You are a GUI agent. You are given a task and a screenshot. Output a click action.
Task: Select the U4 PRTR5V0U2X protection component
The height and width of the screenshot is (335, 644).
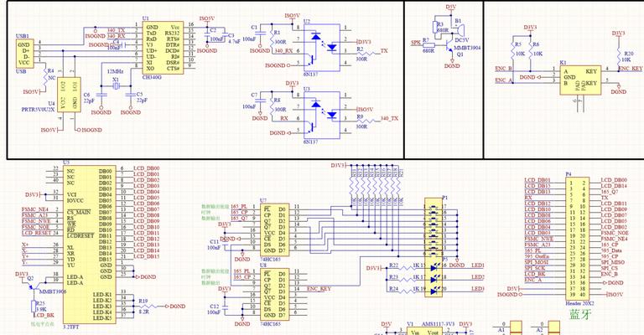[69, 95]
